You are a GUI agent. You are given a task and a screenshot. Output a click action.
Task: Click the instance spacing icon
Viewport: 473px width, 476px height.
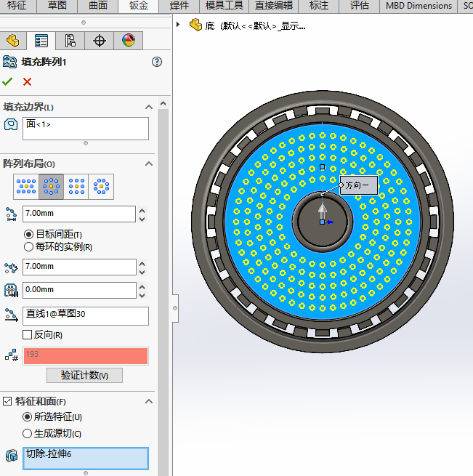tap(11, 267)
